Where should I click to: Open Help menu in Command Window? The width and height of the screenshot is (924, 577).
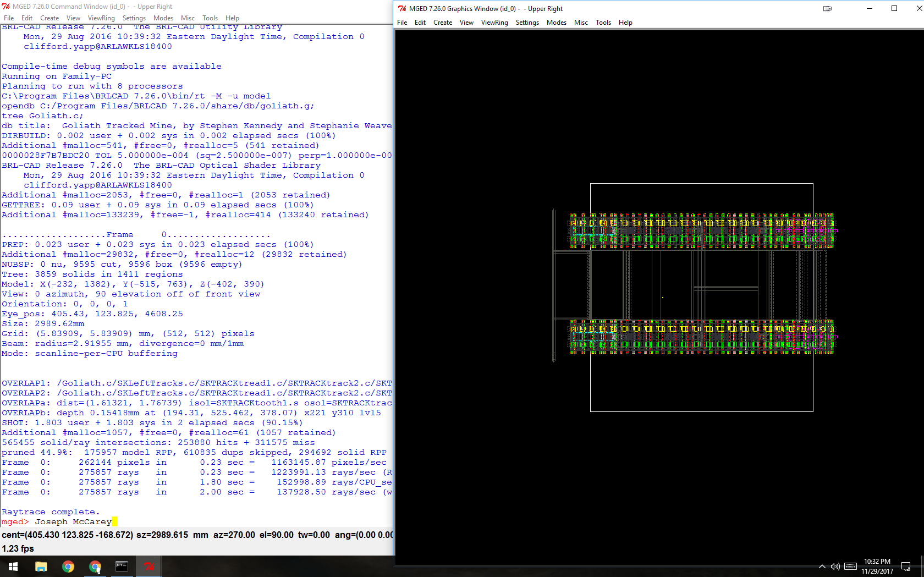coord(232,18)
